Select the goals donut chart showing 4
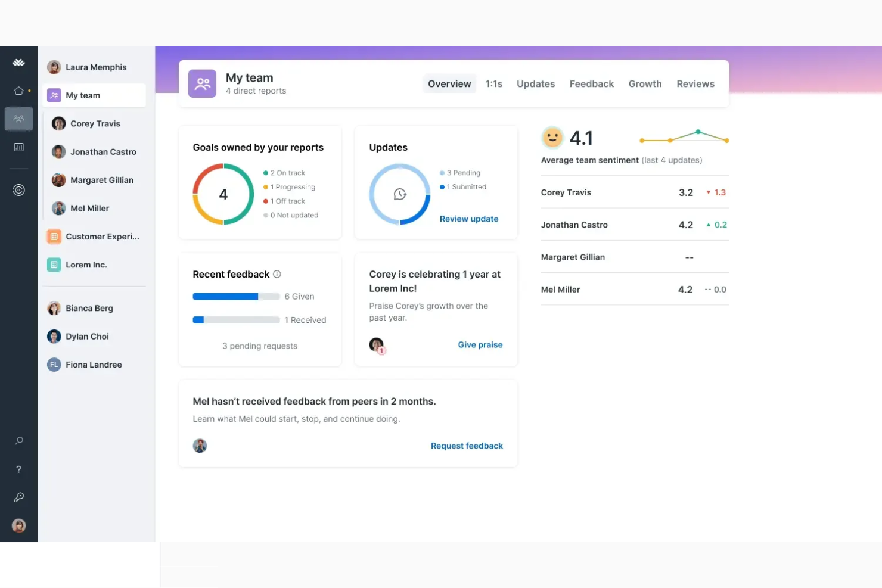The width and height of the screenshot is (882, 588). pos(223,194)
